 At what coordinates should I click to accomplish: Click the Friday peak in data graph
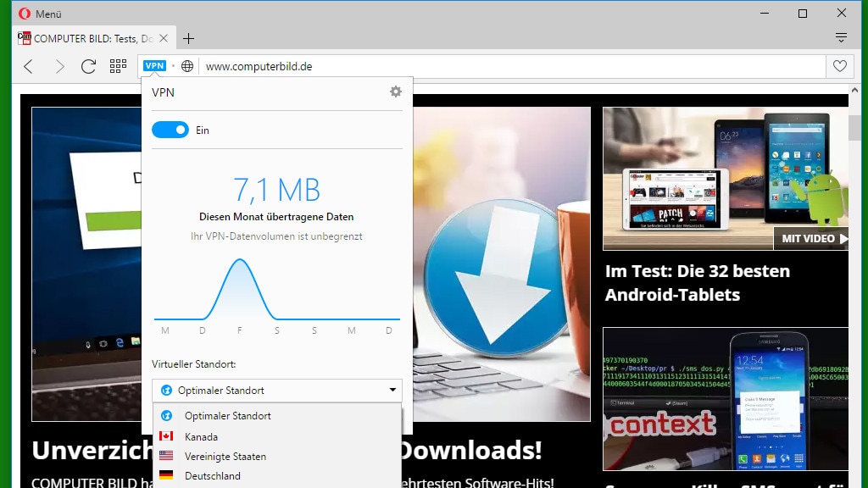pyautogui.click(x=240, y=260)
